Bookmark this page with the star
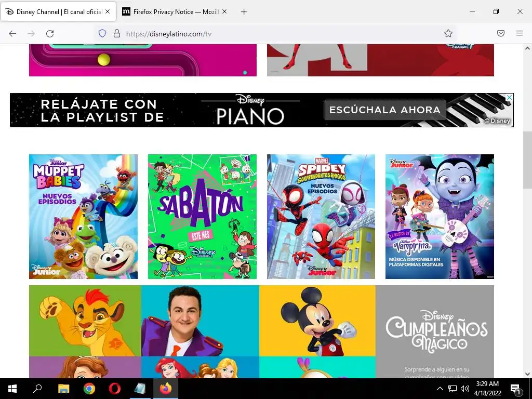532x399 pixels. (448, 33)
